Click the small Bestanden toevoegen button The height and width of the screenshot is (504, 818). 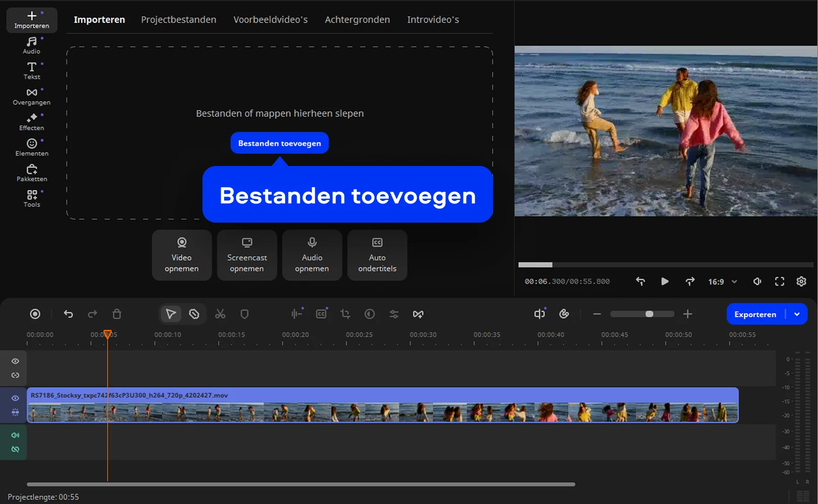tap(279, 143)
